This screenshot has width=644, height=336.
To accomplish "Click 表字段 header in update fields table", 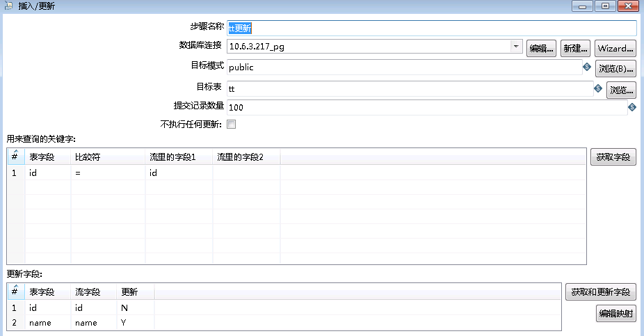I will pos(48,292).
